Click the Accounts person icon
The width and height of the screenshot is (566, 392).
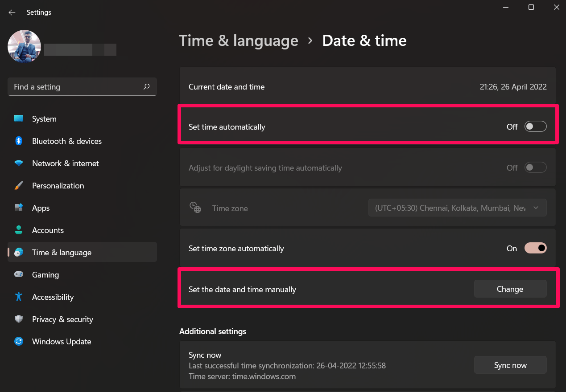tap(19, 230)
